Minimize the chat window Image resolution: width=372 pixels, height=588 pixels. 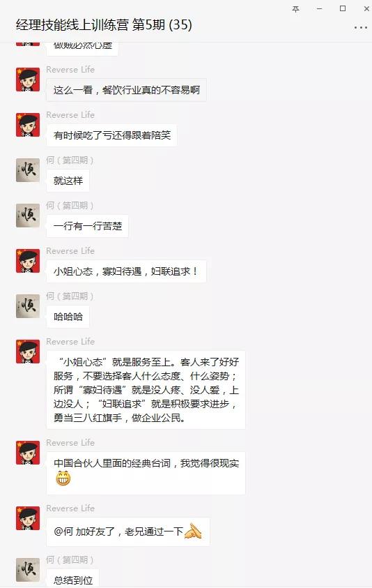319,9
